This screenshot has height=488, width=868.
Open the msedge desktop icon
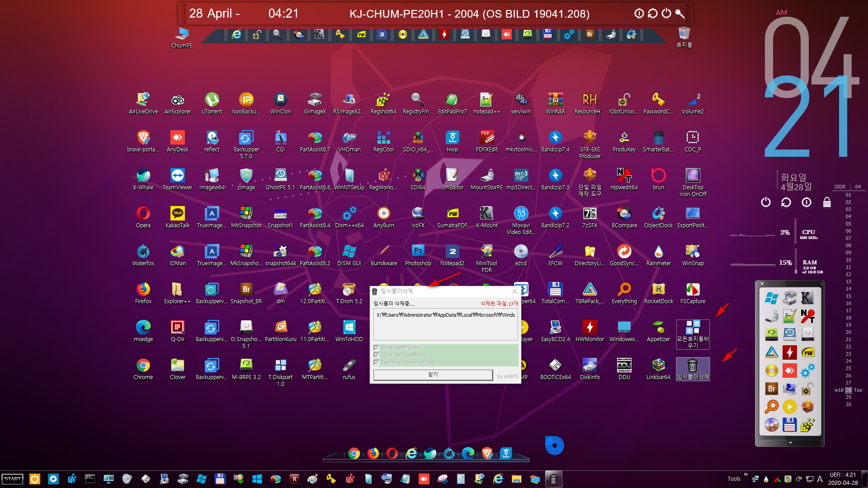143,331
